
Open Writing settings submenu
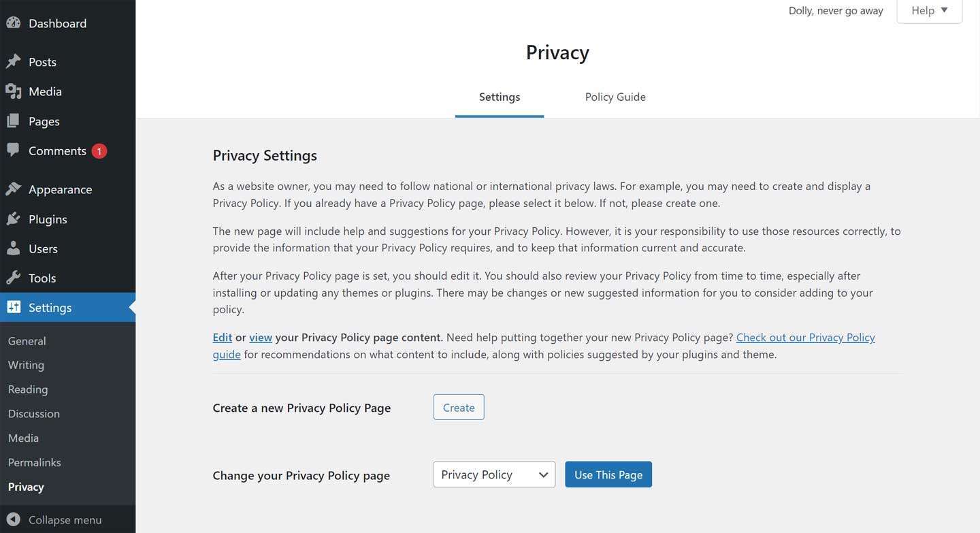pos(26,365)
